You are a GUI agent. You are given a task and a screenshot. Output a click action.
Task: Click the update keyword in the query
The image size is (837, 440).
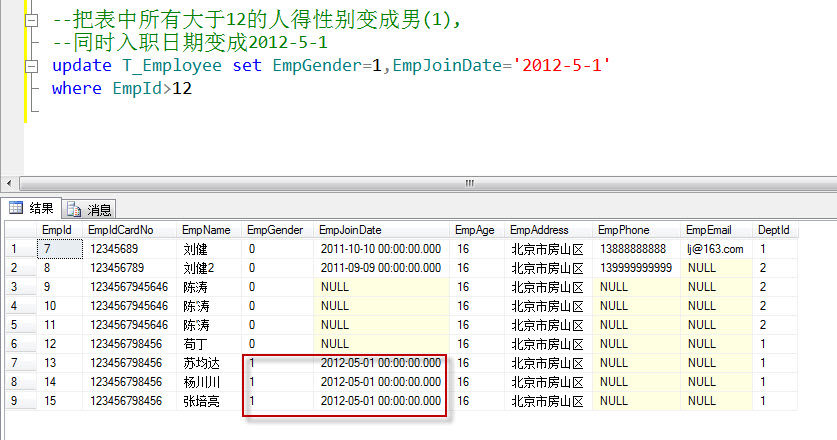(82, 66)
